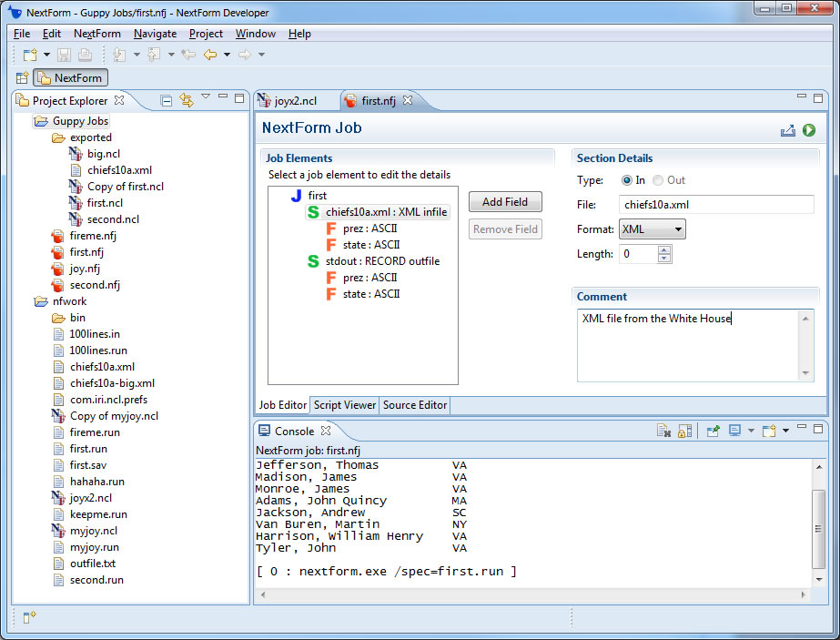Select job element 'first' in the tree

click(x=317, y=196)
